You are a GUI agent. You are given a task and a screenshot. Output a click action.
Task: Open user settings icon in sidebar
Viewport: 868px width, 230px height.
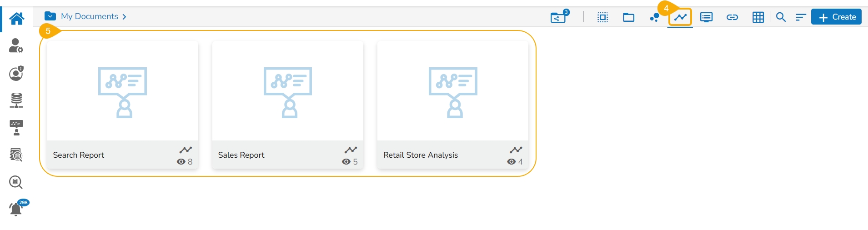pyautogui.click(x=16, y=45)
